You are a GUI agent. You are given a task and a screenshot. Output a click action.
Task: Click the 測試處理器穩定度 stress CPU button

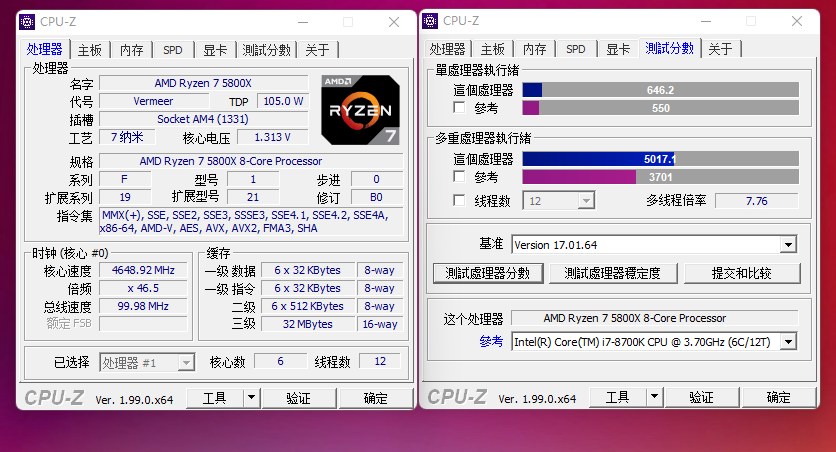click(613, 273)
